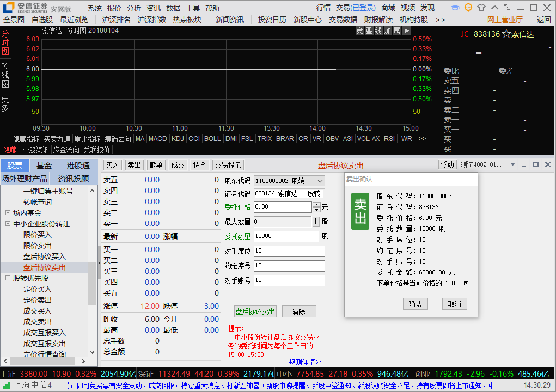Show more indicators with the >> button
Screen dimensions: 556x392
click(423, 139)
